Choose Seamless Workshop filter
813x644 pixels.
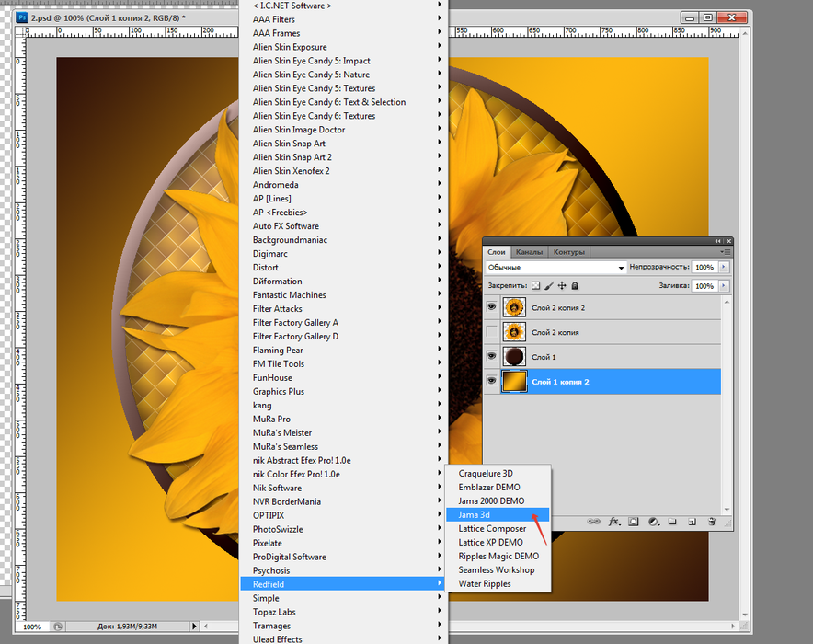[498, 569]
